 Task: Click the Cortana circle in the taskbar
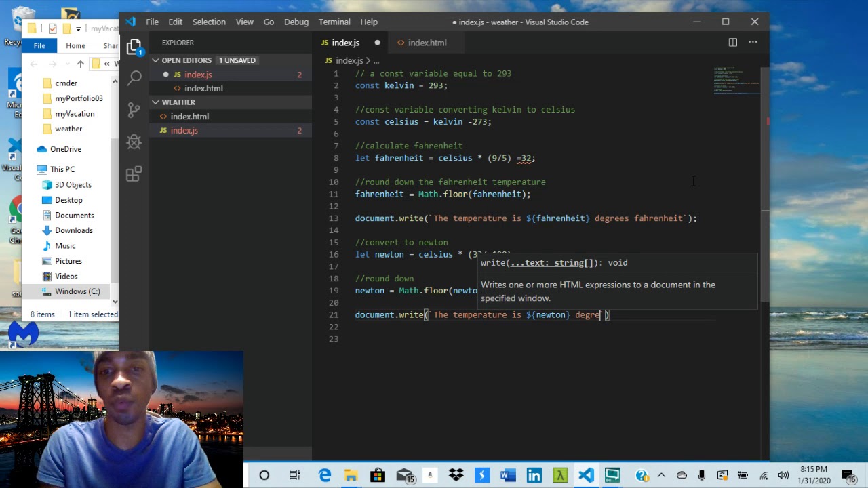tap(264, 475)
